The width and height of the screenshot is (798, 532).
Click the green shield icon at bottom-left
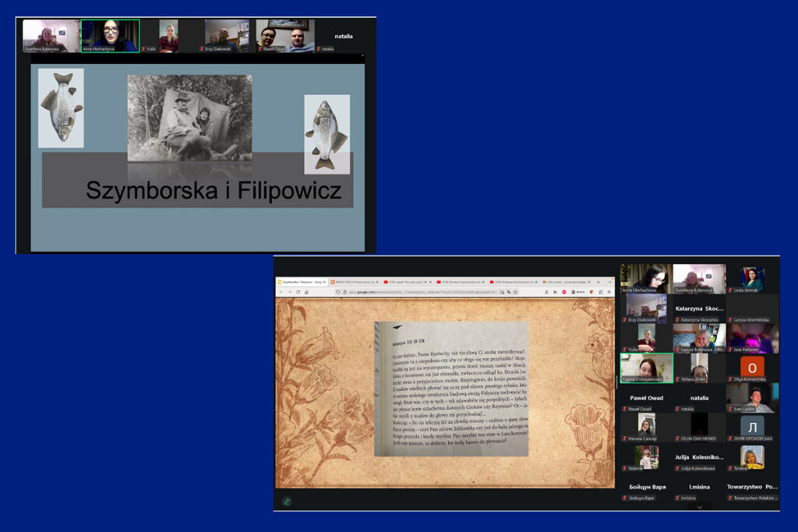287,501
